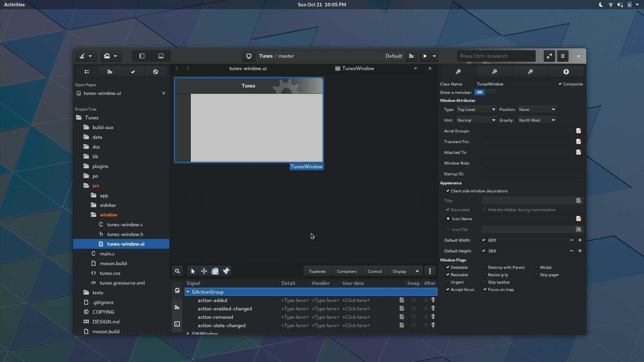Click the Run (play) icon in header bar
Image resolution: width=644 pixels, height=362 pixels.
point(425,56)
